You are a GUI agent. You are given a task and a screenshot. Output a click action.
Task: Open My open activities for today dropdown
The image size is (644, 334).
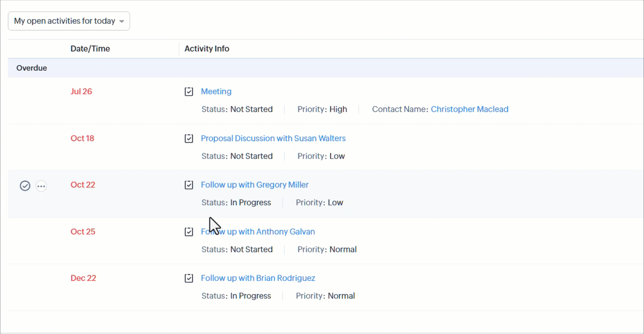(x=65, y=21)
